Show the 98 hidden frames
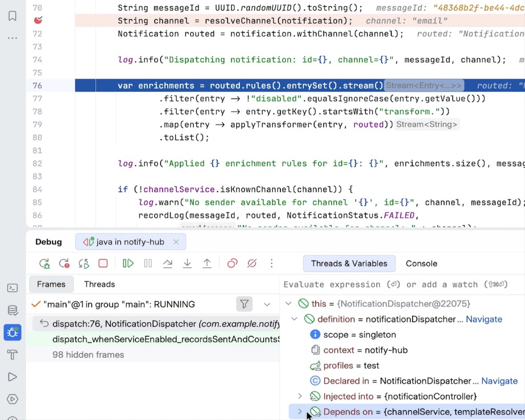Screen dimensions: 525x420 coord(88,355)
